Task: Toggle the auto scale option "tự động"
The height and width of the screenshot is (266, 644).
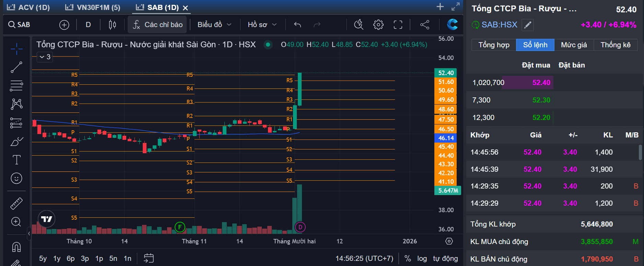Action: click(445, 258)
